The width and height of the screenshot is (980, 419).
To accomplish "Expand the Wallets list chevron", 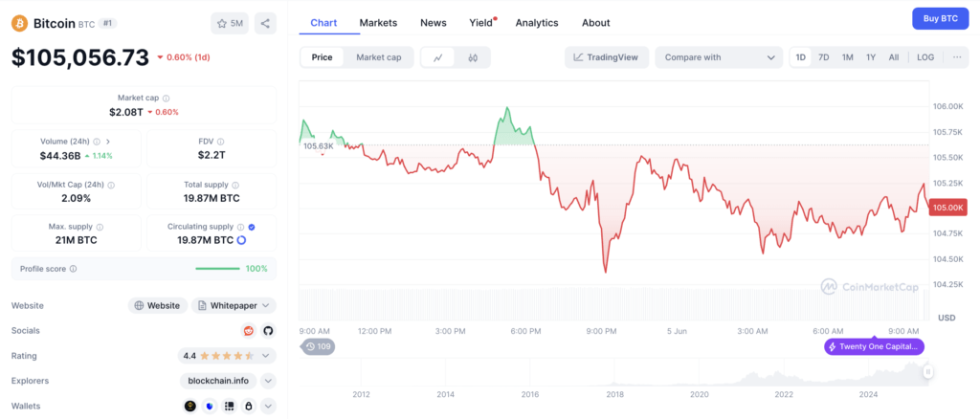I will coord(268,407).
